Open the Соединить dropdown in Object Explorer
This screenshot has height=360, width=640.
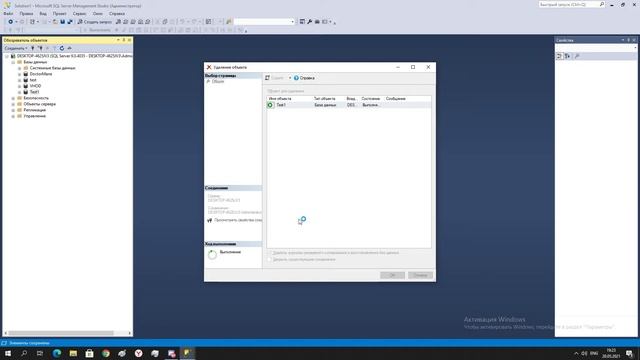click(16, 48)
